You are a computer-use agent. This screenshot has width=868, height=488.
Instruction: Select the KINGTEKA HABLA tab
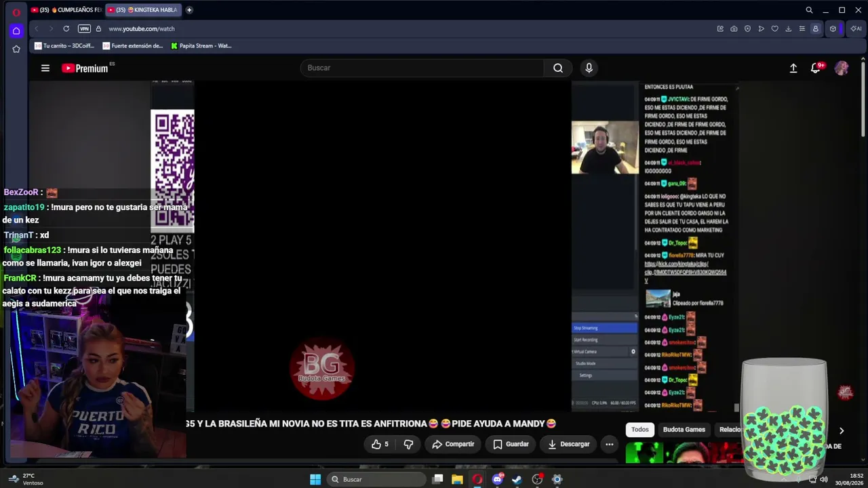[x=142, y=10]
